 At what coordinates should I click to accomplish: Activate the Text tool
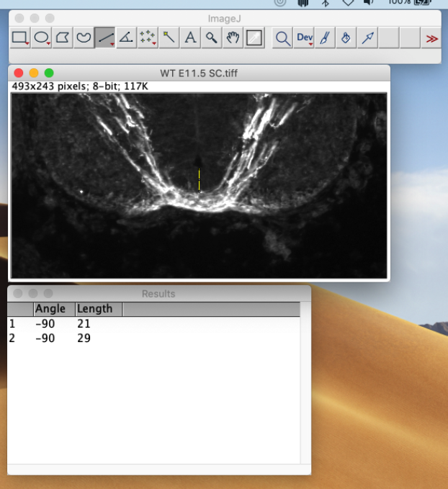(x=190, y=37)
